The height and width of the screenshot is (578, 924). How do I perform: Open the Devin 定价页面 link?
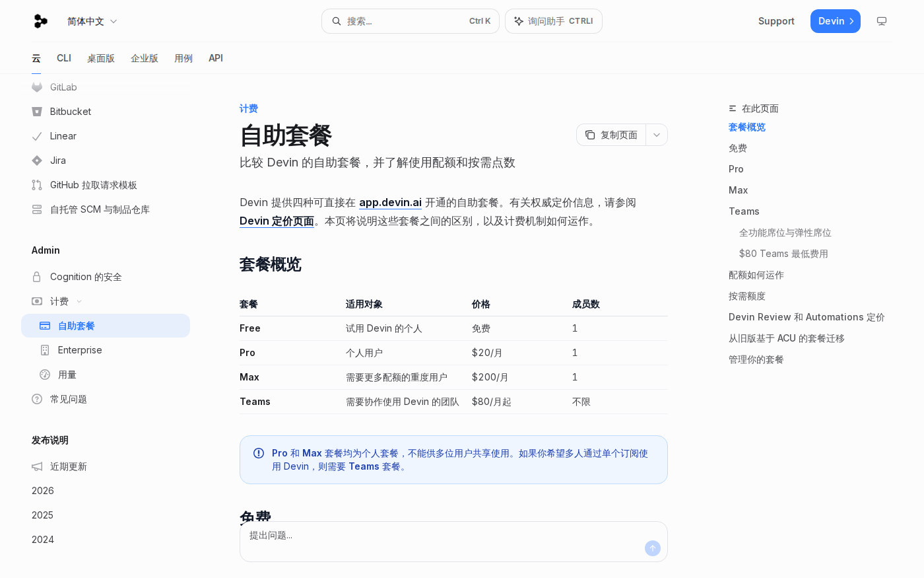pyautogui.click(x=277, y=221)
